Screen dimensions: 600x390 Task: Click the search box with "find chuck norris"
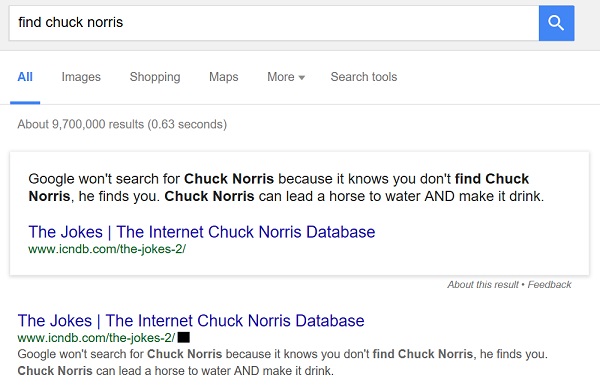[x=274, y=23]
